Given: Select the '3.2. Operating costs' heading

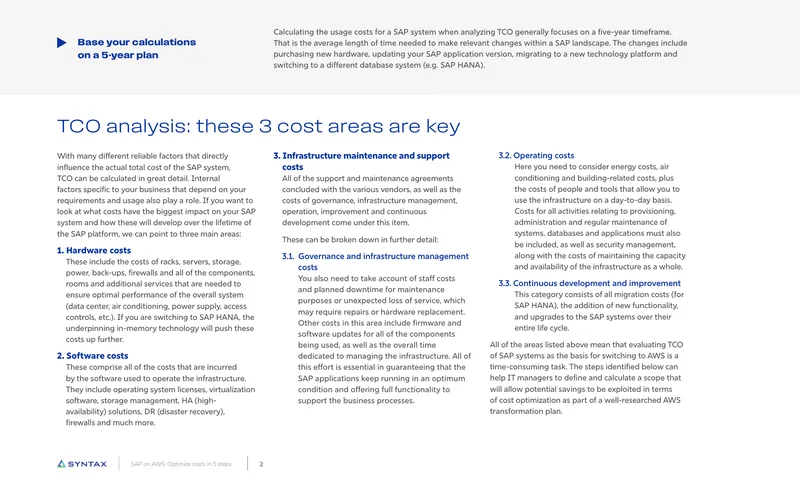Looking at the screenshot, I should (536, 156).
